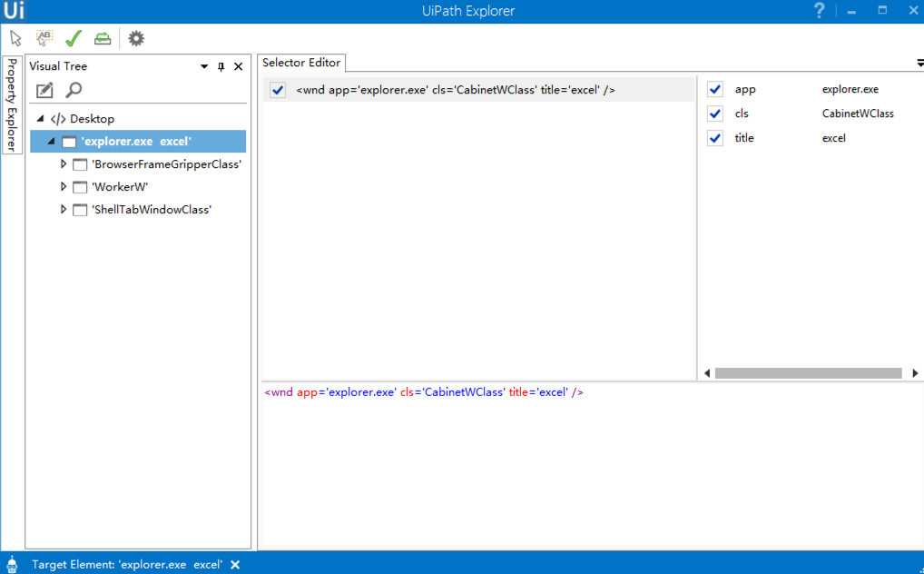Viewport: 924px width, 574px height.
Task: Clear the Target Element in status bar
Action: click(x=235, y=564)
